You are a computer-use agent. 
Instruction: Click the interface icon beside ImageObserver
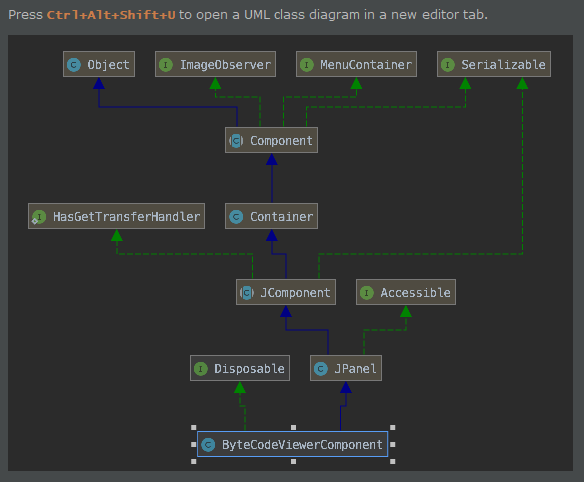coord(166,65)
